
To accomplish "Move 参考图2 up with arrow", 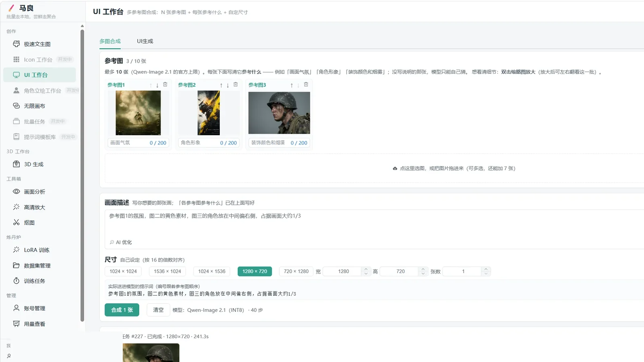I will (x=221, y=85).
